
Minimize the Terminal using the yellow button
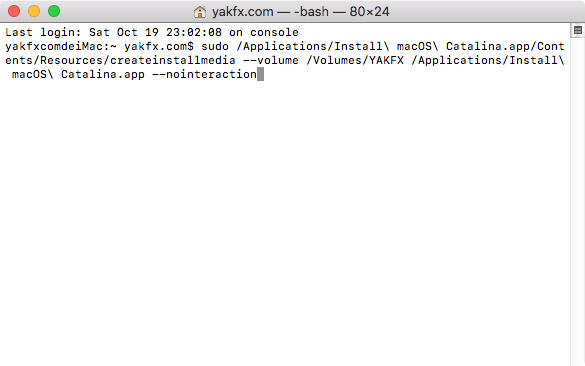click(x=34, y=11)
